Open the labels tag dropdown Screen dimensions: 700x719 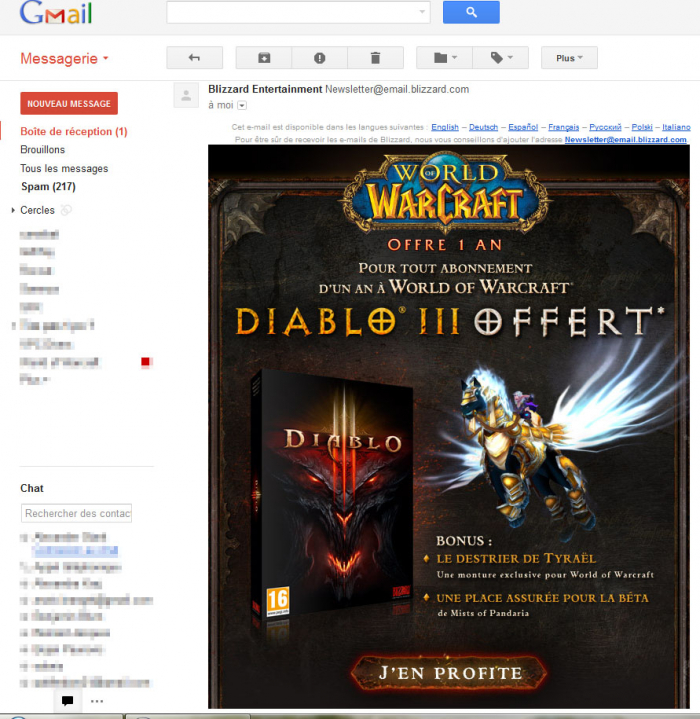tap(500, 58)
